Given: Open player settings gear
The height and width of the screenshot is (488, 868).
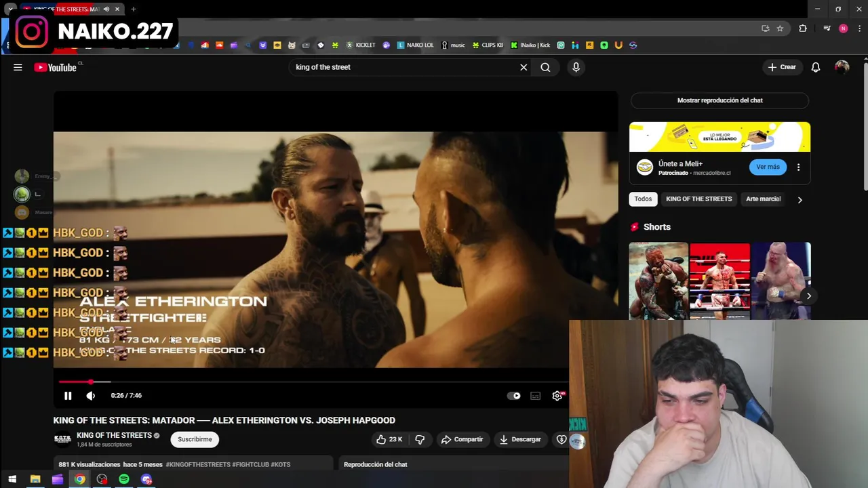Looking at the screenshot, I should coord(557,396).
